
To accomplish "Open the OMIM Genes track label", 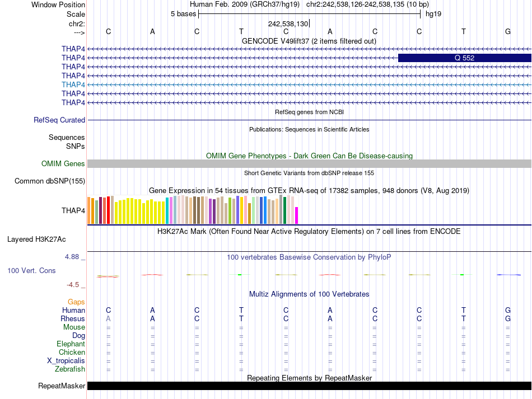I will click(63, 164).
